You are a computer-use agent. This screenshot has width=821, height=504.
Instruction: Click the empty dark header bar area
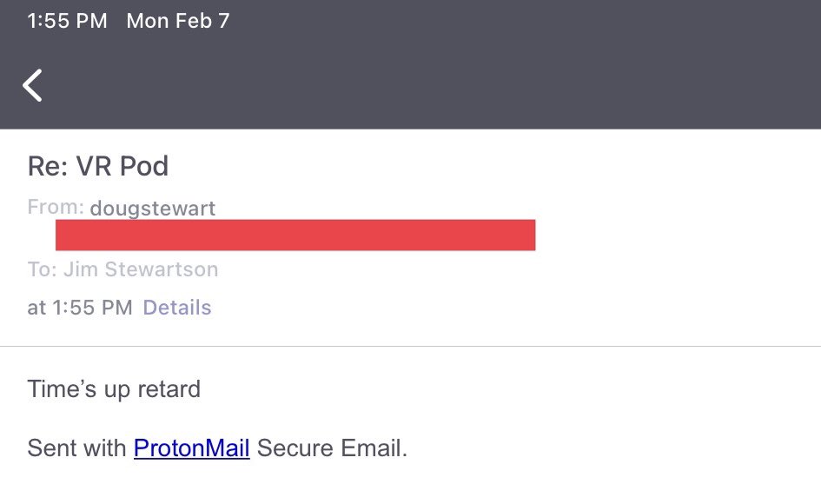[434, 85]
